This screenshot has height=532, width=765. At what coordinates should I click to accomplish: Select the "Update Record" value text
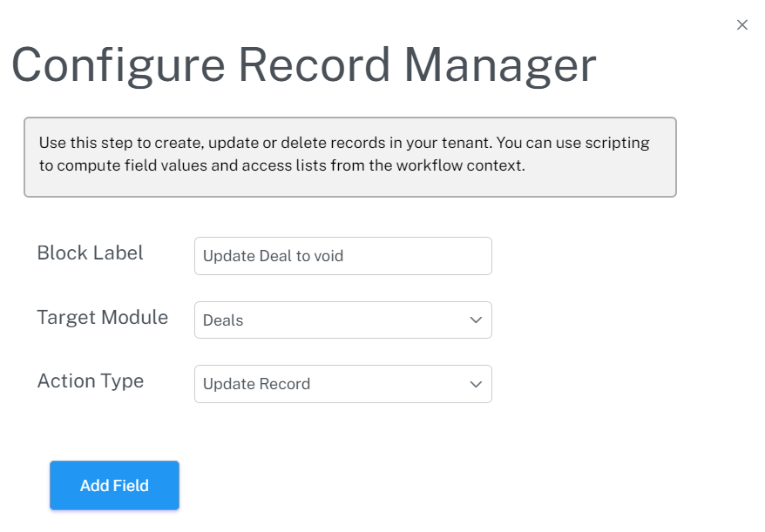tap(256, 384)
